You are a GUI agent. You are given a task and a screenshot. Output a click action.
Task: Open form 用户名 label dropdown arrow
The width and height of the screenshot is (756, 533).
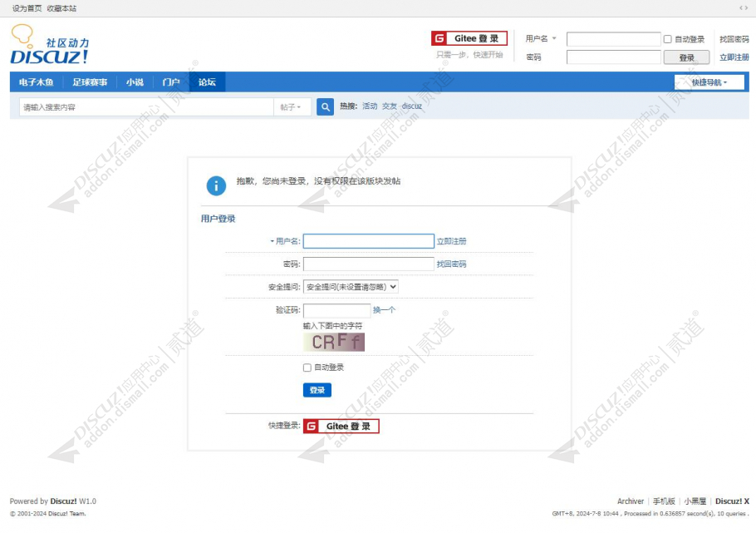pyautogui.click(x=272, y=241)
